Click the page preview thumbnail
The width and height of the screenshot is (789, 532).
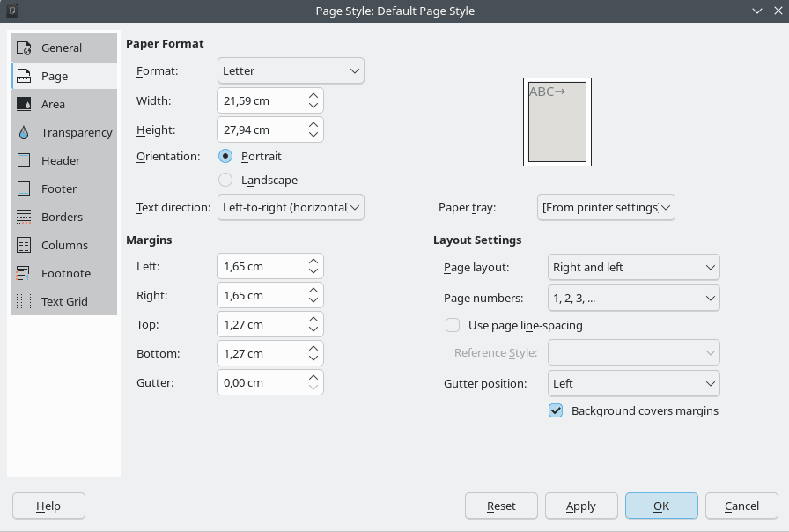coord(557,122)
